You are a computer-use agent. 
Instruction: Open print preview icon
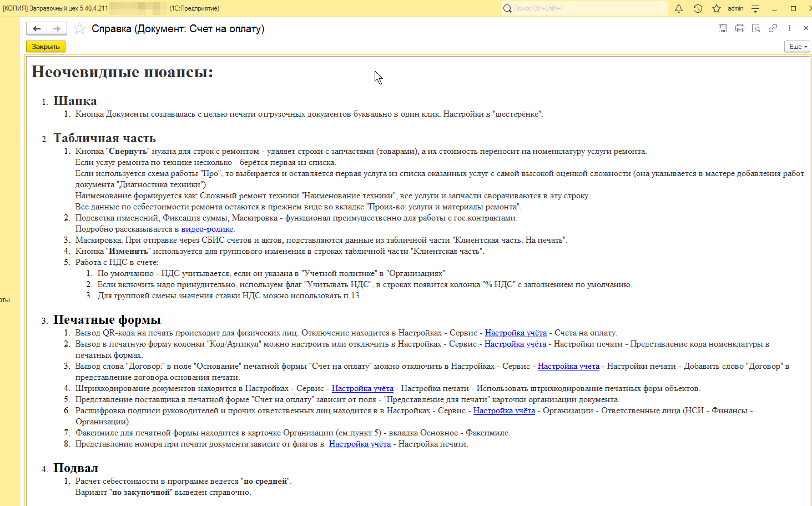point(756,28)
